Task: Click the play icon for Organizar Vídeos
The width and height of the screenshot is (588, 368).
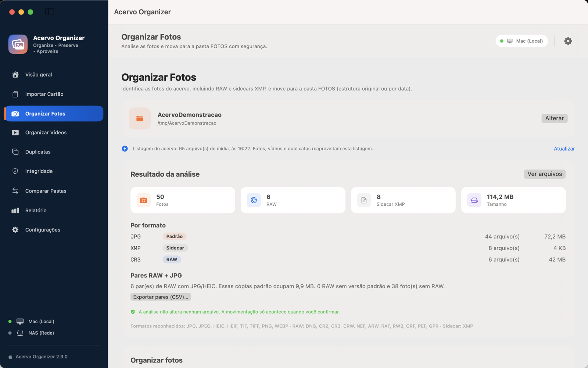Action: (15, 132)
